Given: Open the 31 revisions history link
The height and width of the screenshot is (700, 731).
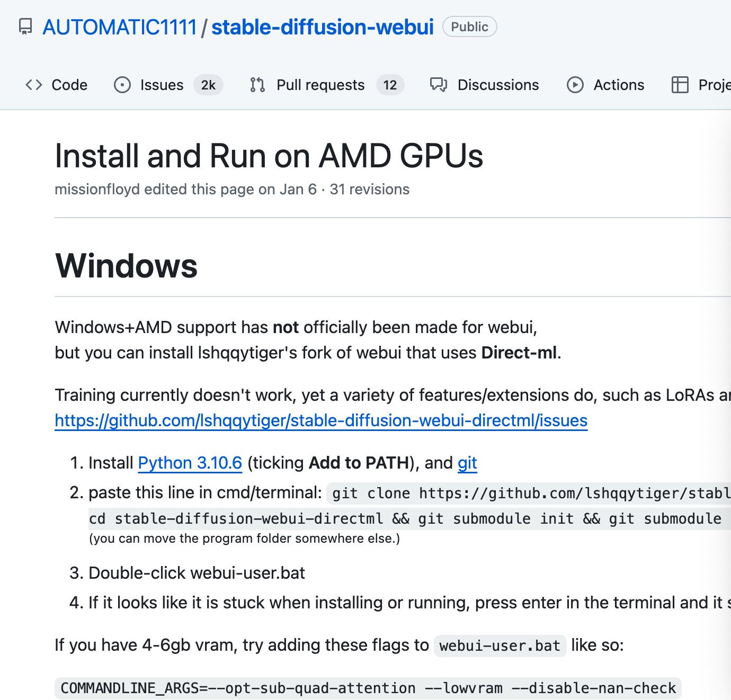Looking at the screenshot, I should 370,190.
